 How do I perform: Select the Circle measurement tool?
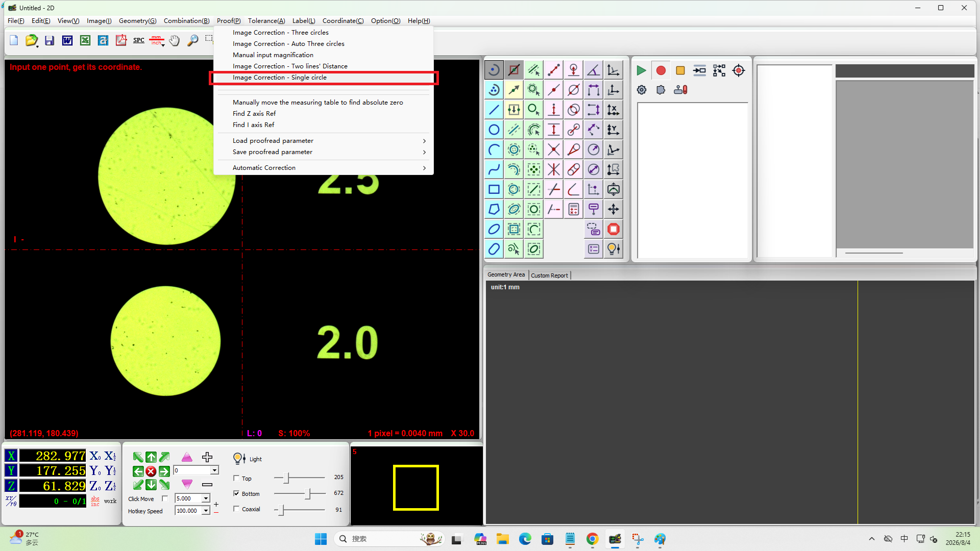click(494, 130)
